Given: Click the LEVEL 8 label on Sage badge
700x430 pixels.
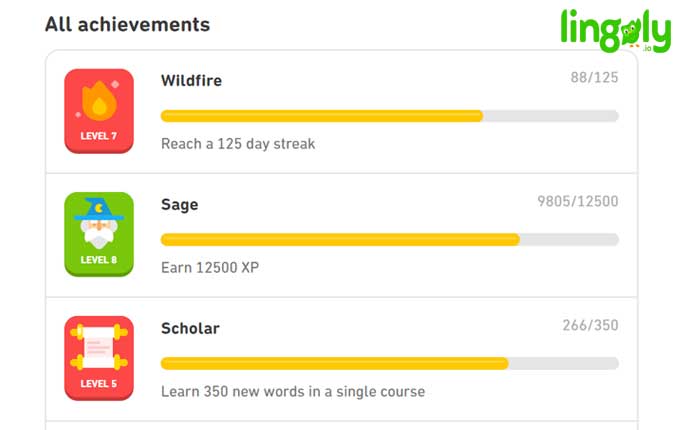Looking at the screenshot, I should tap(99, 260).
